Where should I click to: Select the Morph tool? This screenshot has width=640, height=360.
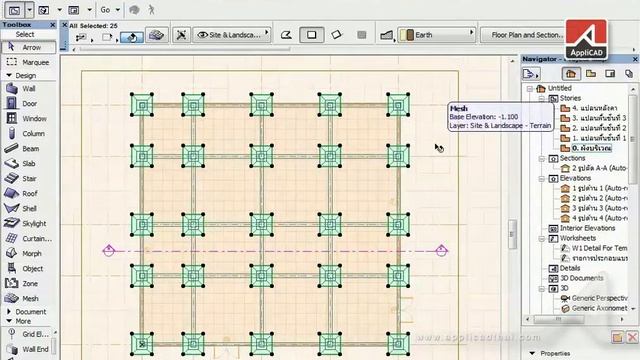pyautogui.click(x=29, y=253)
